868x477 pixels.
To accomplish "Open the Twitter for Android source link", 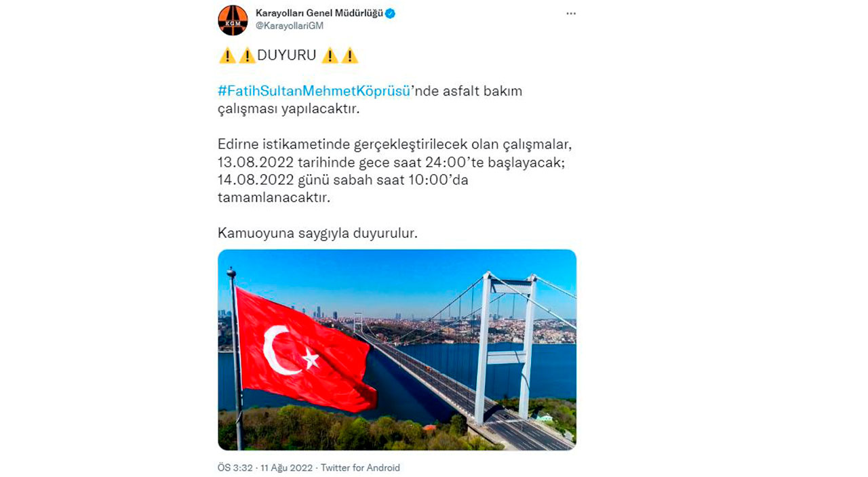I will pyautogui.click(x=360, y=468).
